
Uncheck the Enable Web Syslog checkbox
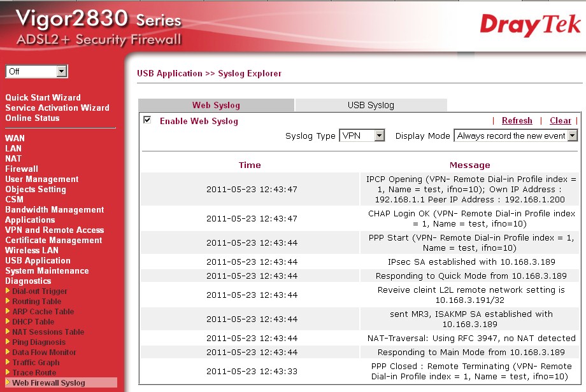click(147, 120)
